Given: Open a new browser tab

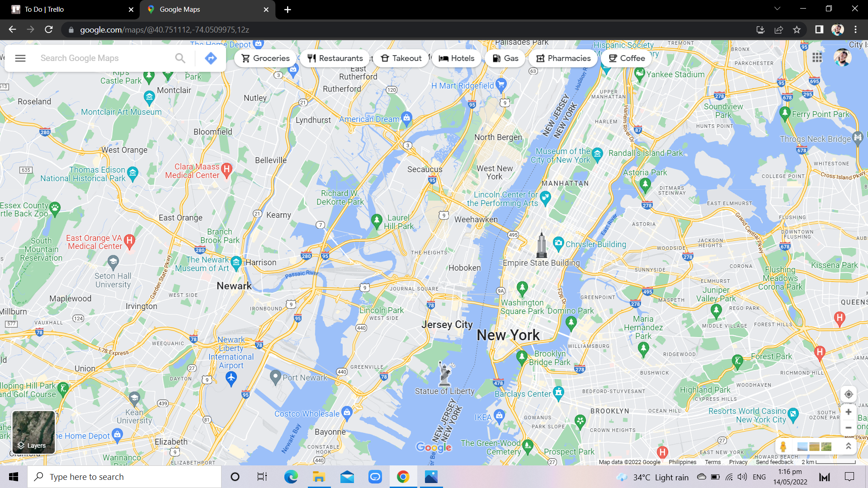Looking at the screenshot, I should tap(288, 9).
